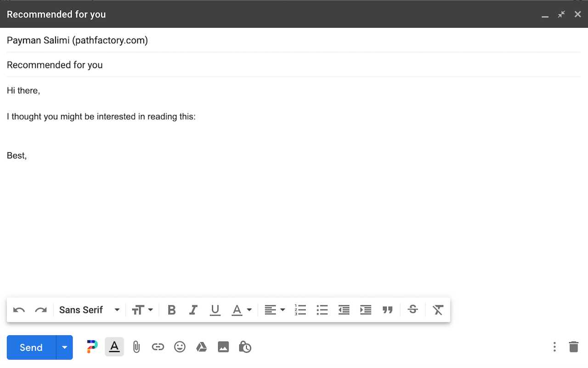Insert a hyperlink into the email body
Viewport: 588px width, 368px height.
158,347
